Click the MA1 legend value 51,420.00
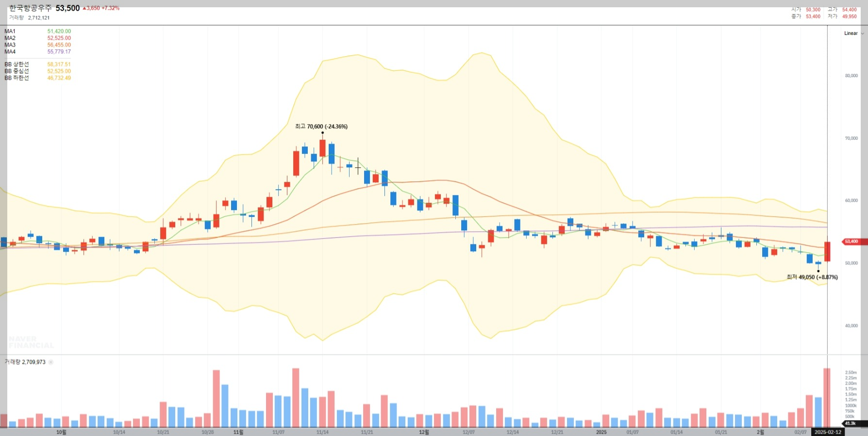 tap(59, 32)
